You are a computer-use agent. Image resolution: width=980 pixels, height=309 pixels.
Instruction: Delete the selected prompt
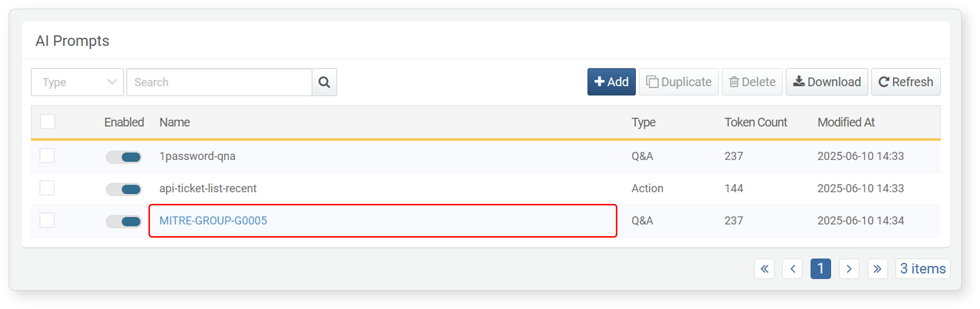click(x=752, y=82)
